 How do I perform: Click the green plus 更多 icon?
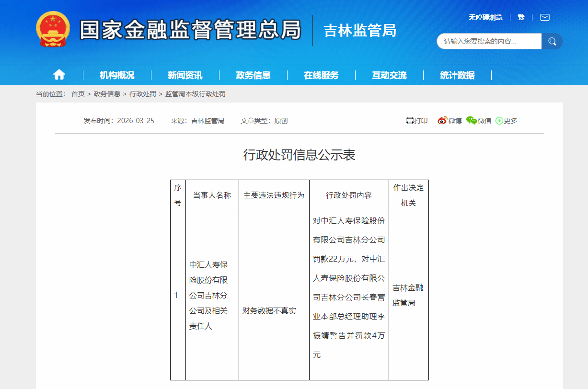[499, 121]
